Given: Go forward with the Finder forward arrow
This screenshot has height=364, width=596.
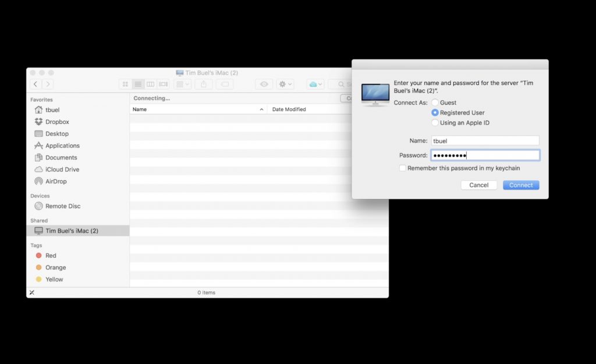Looking at the screenshot, I should 48,84.
